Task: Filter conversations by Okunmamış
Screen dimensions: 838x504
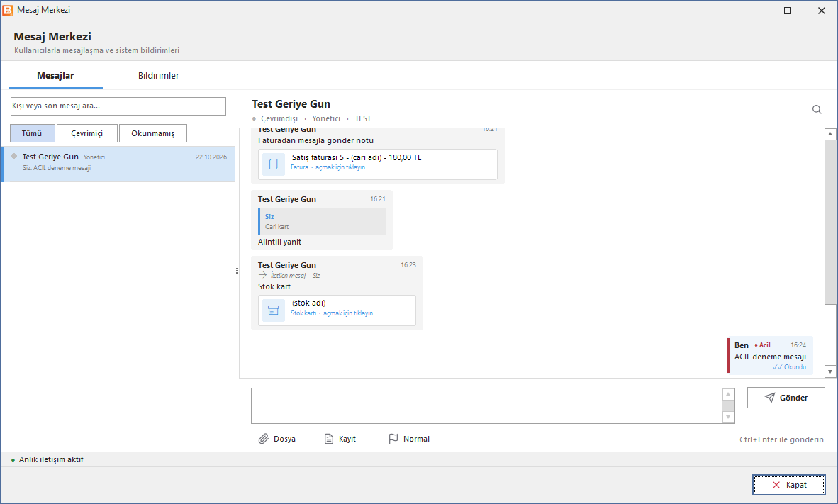Action: [x=153, y=133]
